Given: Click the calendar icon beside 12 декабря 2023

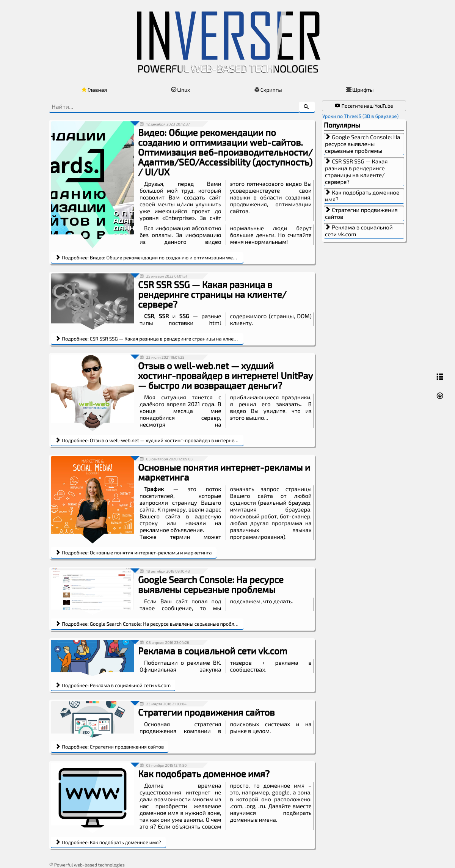Looking at the screenshot, I should coord(142,124).
